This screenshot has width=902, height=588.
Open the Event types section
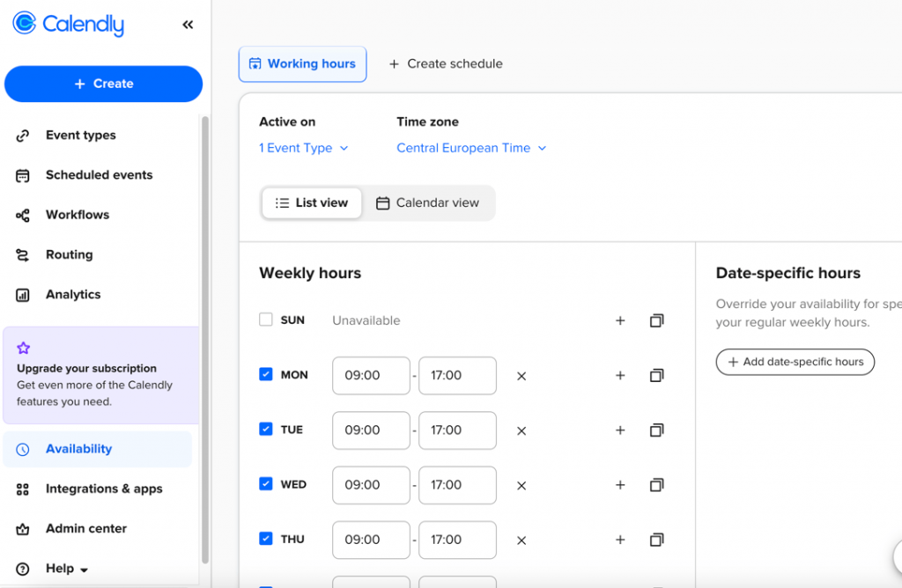pyautogui.click(x=80, y=135)
